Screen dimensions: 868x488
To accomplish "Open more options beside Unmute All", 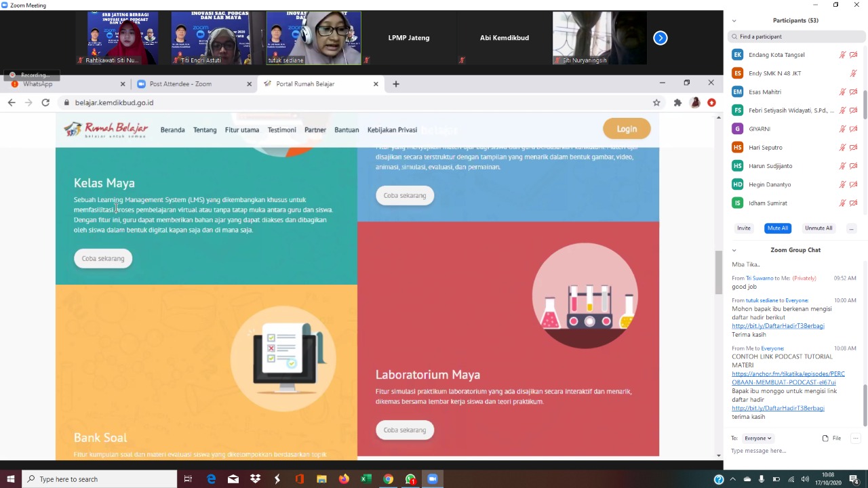I will click(851, 228).
